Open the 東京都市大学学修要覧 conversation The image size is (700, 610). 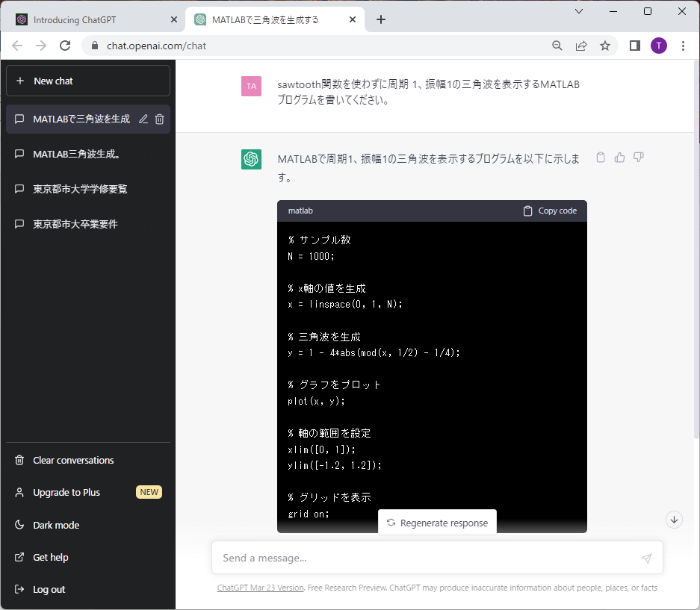[88, 189]
